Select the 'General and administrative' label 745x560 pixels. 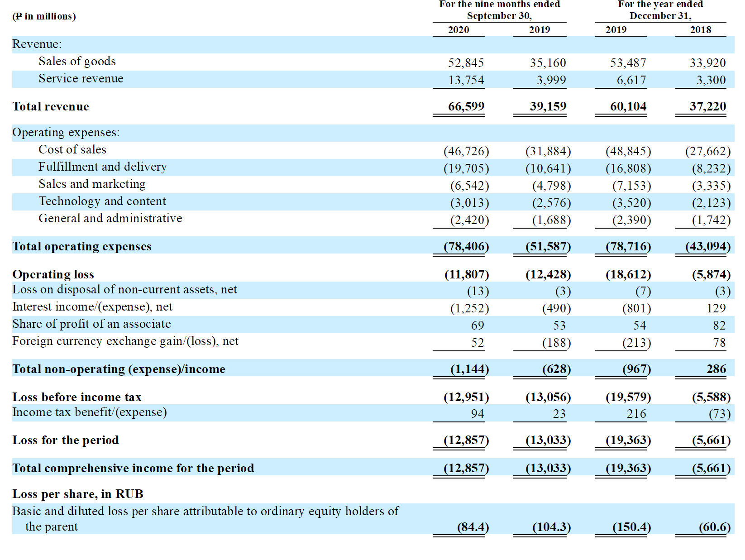tap(110, 219)
